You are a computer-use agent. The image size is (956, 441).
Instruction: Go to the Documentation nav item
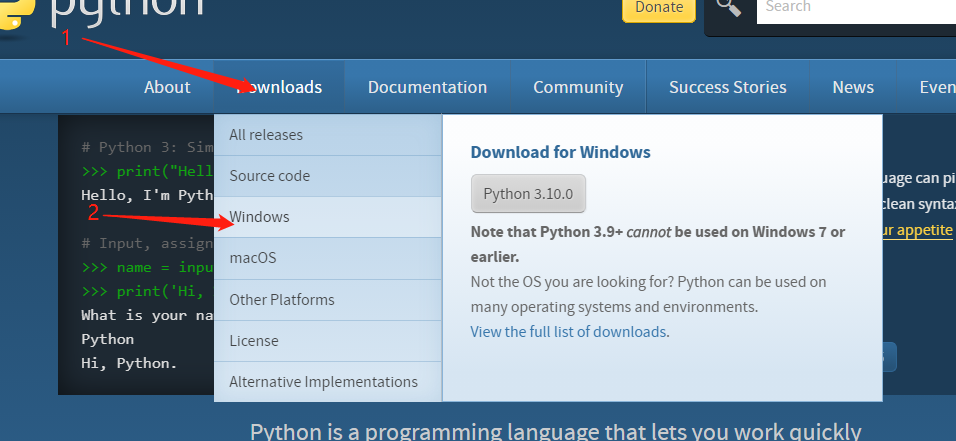click(427, 87)
